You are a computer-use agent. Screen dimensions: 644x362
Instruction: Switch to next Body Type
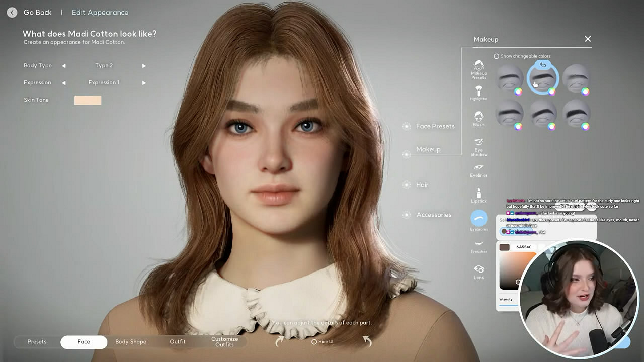pos(144,66)
